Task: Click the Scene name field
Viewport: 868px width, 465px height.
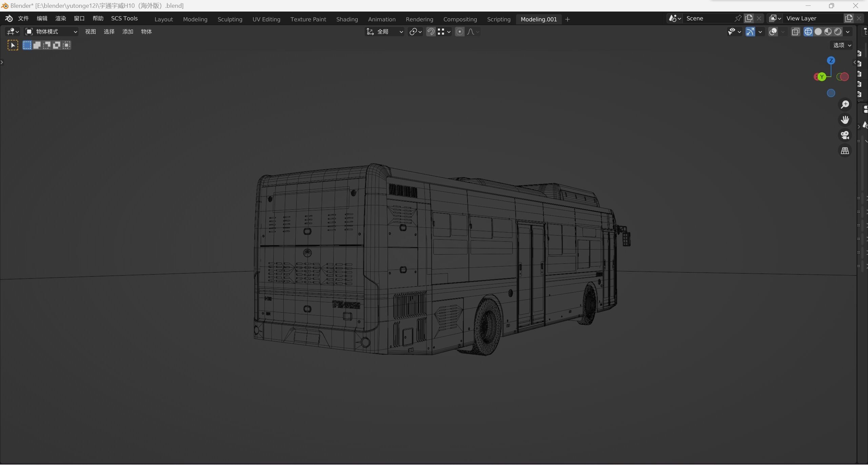Action: pyautogui.click(x=709, y=18)
